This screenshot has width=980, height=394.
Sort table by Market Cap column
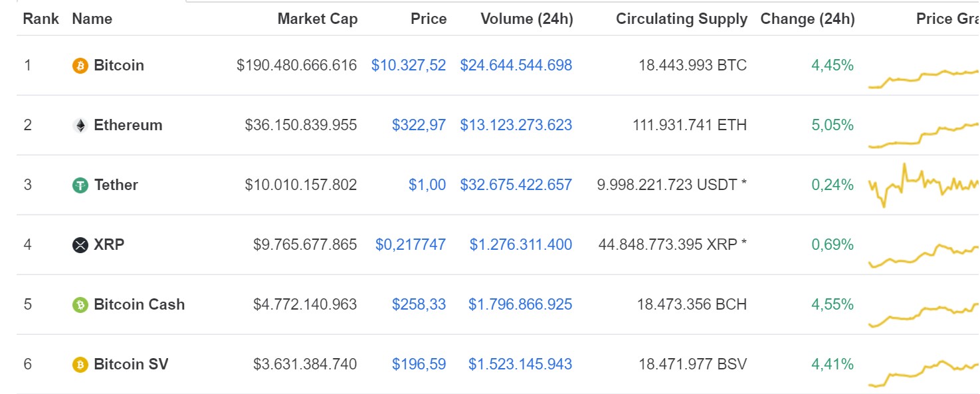click(318, 19)
